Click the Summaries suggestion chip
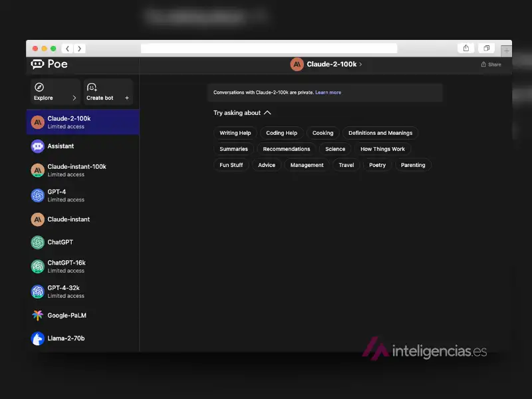The height and width of the screenshot is (399, 532). pyautogui.click(x=233, y=149)
